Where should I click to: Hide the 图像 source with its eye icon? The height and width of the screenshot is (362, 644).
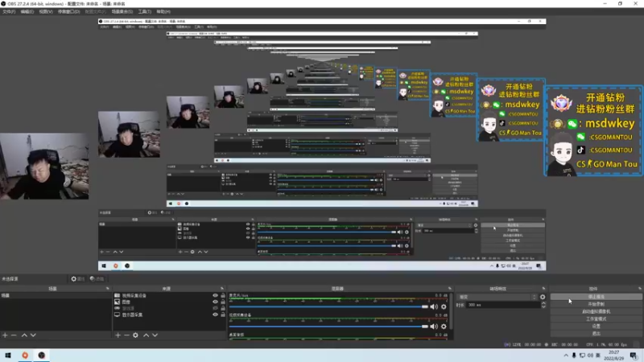click(215, 302)
